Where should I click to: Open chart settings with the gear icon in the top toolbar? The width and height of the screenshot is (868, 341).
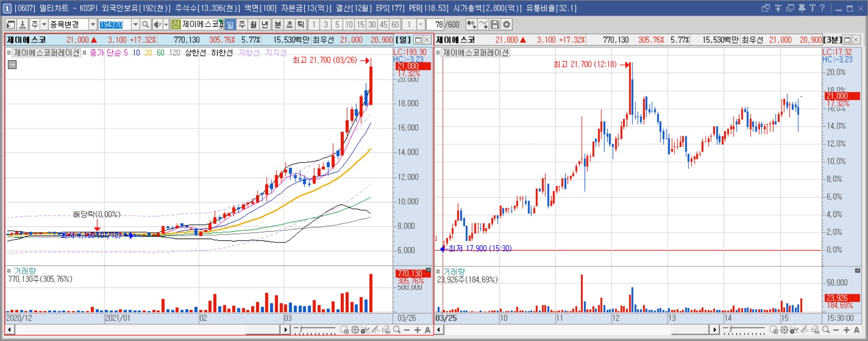tap(507, 24)
